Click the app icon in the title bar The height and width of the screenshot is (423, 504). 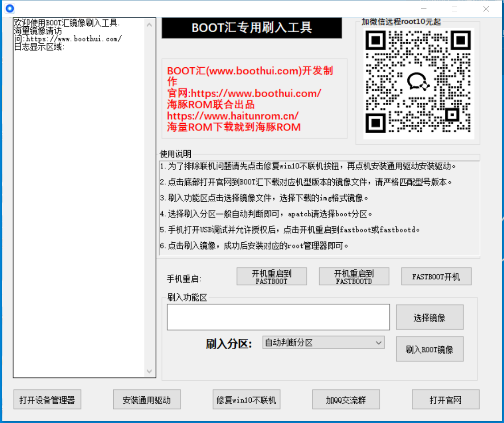pyautogui.click(x=9, y=8)
